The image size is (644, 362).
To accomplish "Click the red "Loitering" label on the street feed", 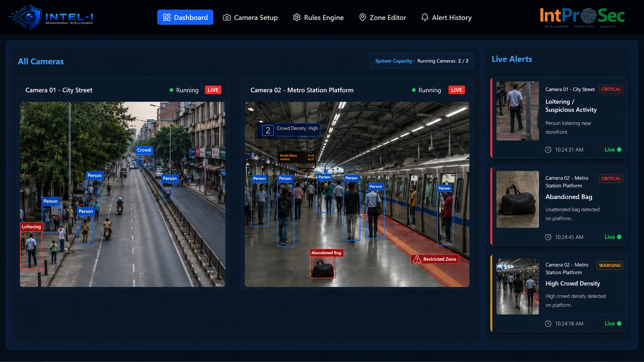I will (x=31, y=227).
